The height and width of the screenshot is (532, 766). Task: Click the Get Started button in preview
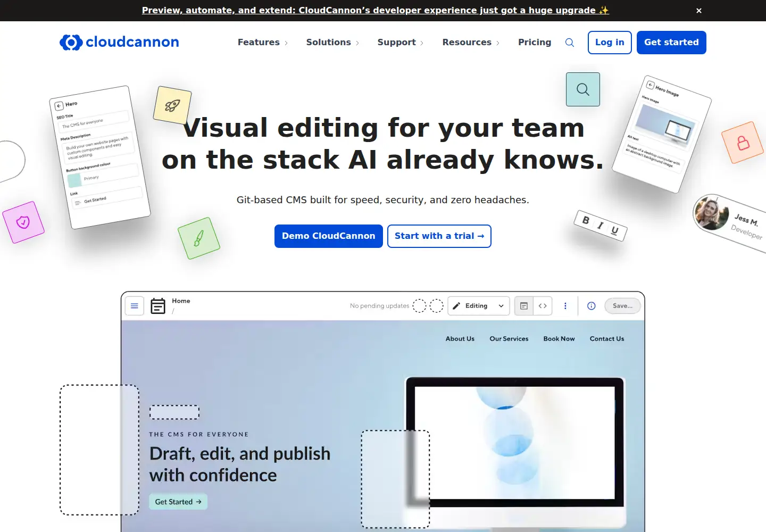pyautogui.click(x=178, y=502)
